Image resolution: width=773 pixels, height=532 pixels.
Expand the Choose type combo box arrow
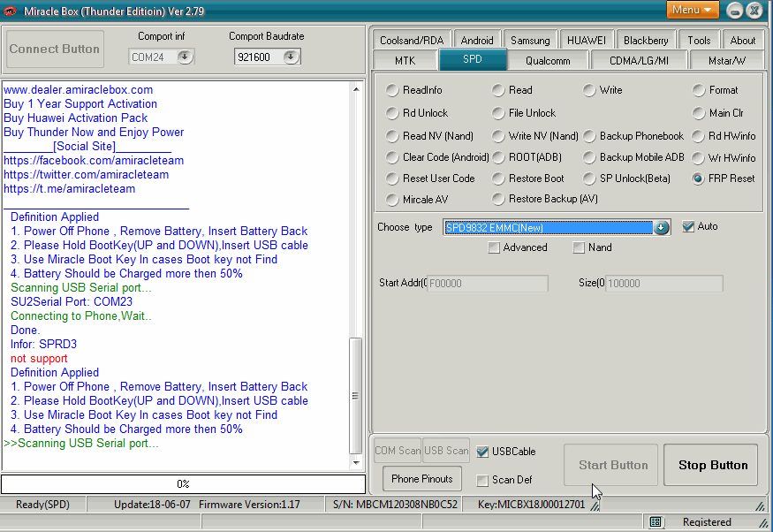(x=661, y=227)
